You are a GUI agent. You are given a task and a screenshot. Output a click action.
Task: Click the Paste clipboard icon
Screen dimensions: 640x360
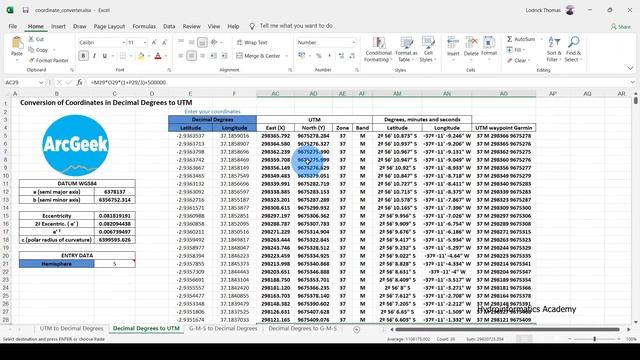pos(17,43)
